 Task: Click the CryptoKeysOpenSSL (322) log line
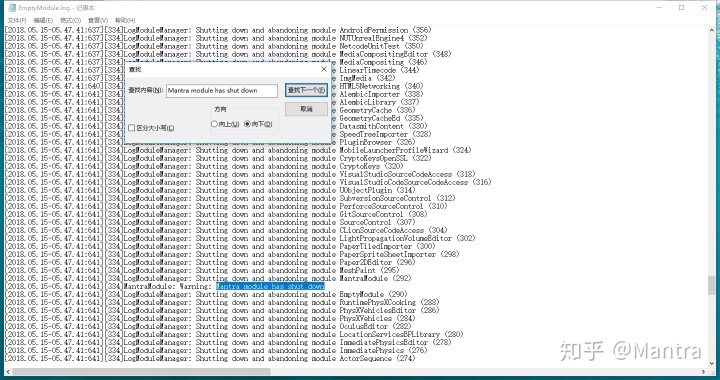click(218, 158)
